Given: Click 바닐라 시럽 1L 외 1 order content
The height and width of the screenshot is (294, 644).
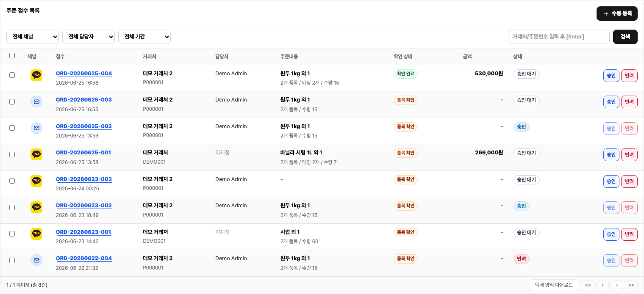Looking at the screenshot, I should coord(301,153).
